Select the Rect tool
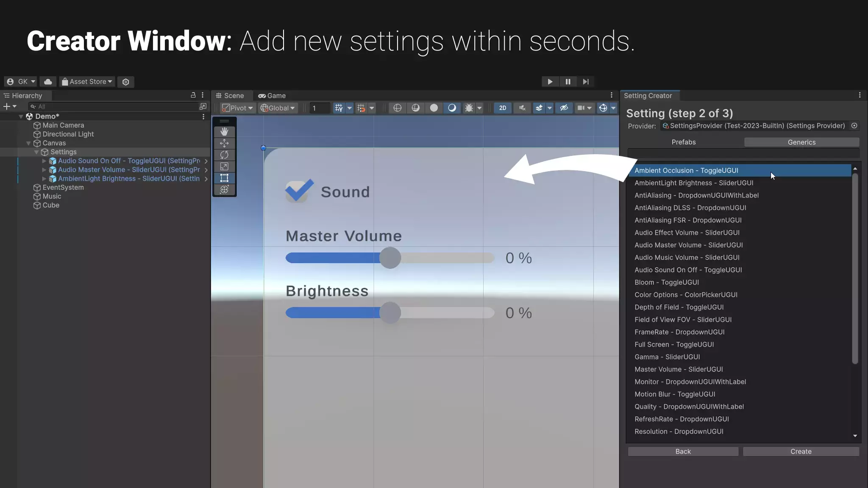The image size is (868, 488). [x=224, y=178]
